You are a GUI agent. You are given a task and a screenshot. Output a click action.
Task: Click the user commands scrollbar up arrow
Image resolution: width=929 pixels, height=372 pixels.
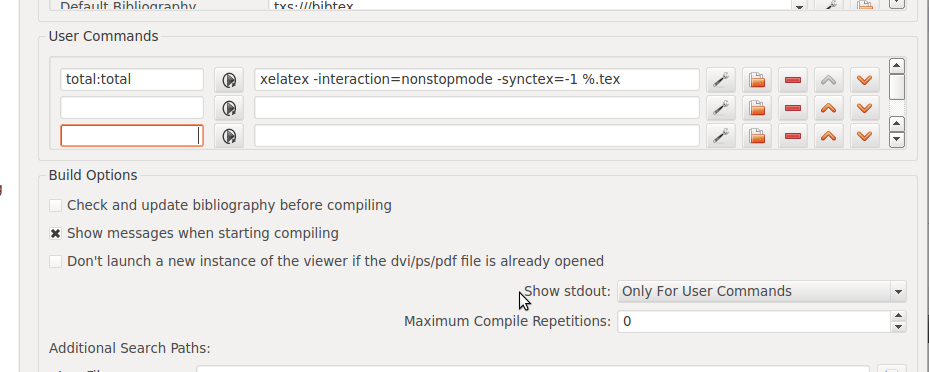(897, 66)
